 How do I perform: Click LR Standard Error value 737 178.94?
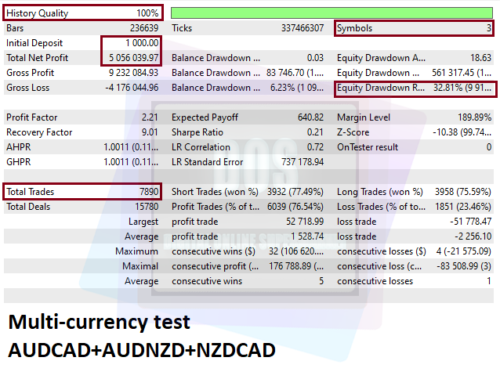[303, 162]
